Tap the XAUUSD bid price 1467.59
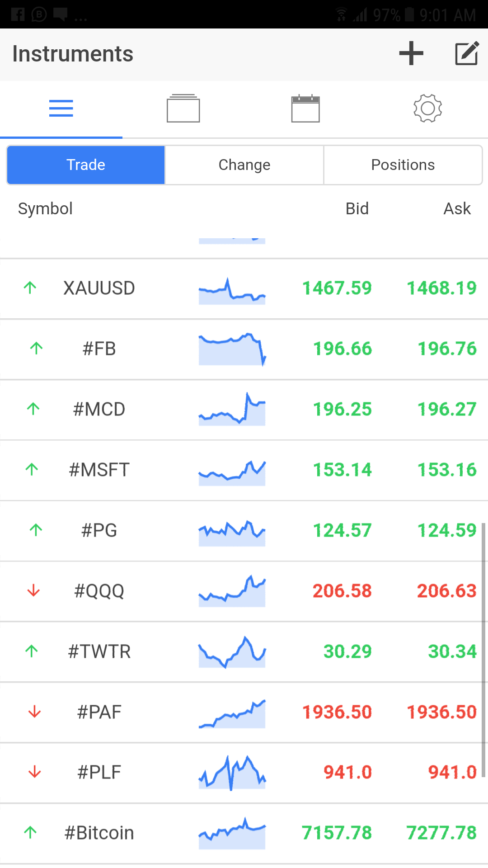Viewport: 488px width, 868px height. (337, 288)
